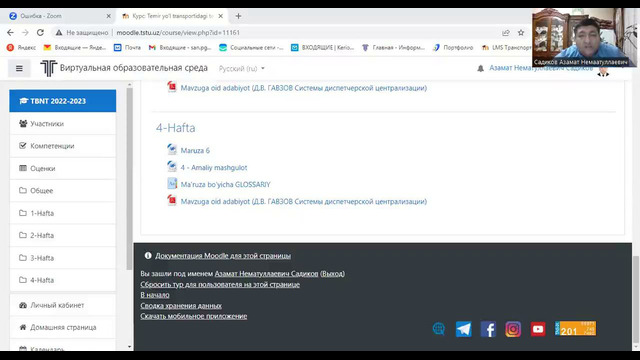Open Сводка хранения данных link
640x360 pixels.
coord(181,305)
